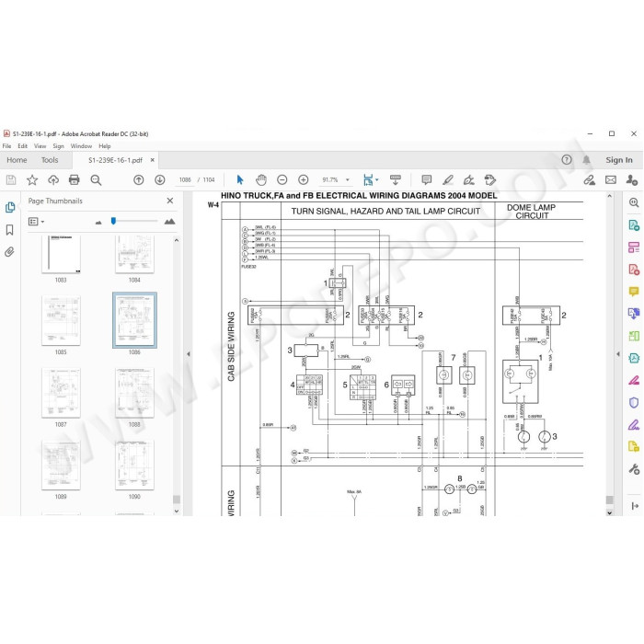Print the document
Viewport: 644px width, 644px height.
pyautogui.click(x=75, y=180)
